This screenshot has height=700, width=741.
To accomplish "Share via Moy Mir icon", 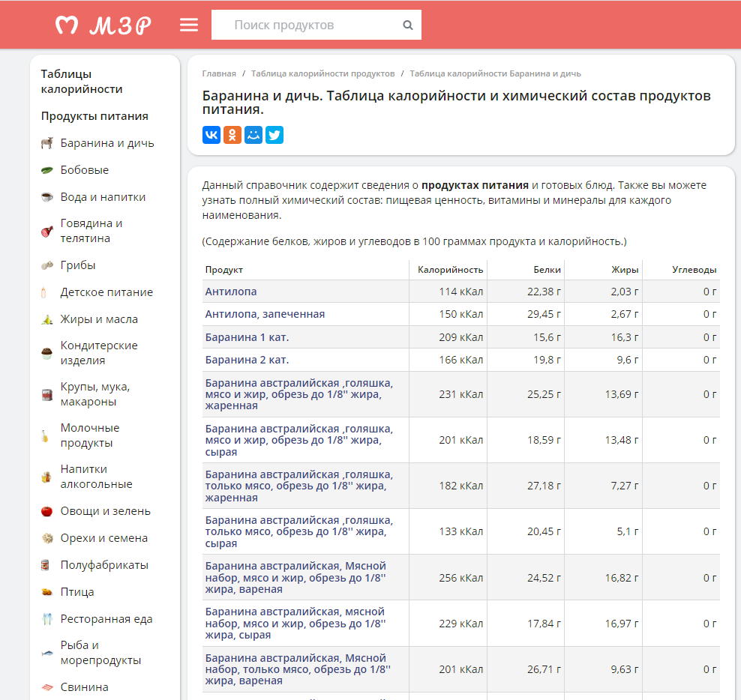I will [253, 135].
